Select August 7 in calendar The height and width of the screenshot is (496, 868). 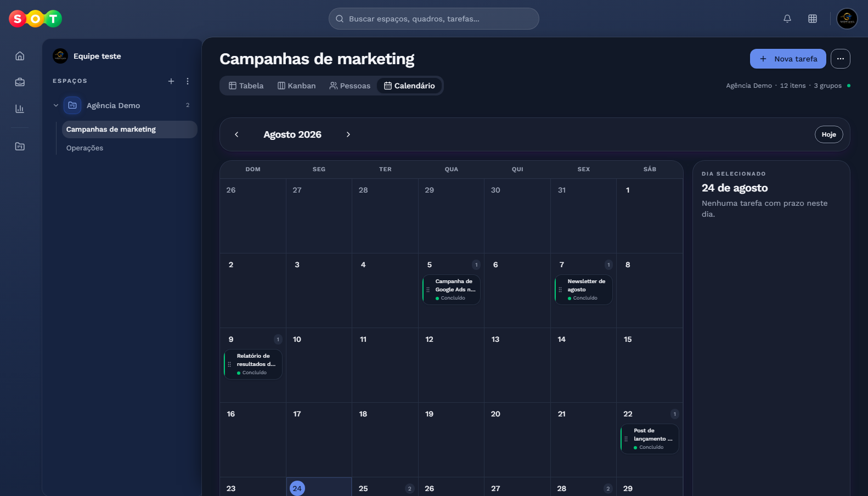(562, 264)
